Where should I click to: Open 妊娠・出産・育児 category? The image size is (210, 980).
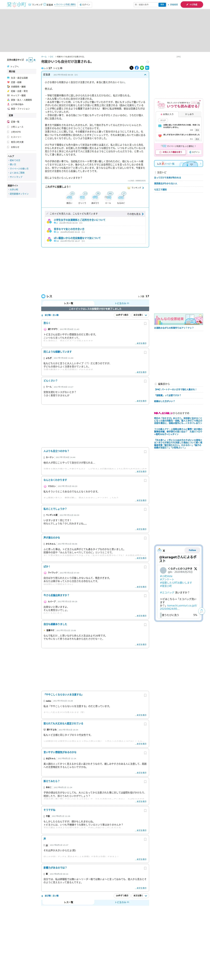click(x=17, y=91)
